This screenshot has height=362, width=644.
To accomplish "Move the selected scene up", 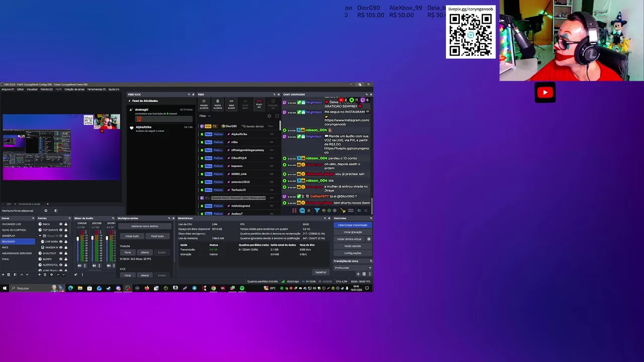I will pos(22,275).
